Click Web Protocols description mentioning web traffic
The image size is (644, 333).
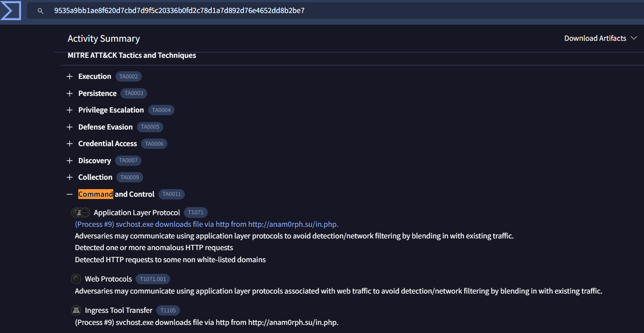tap(338, 291)
